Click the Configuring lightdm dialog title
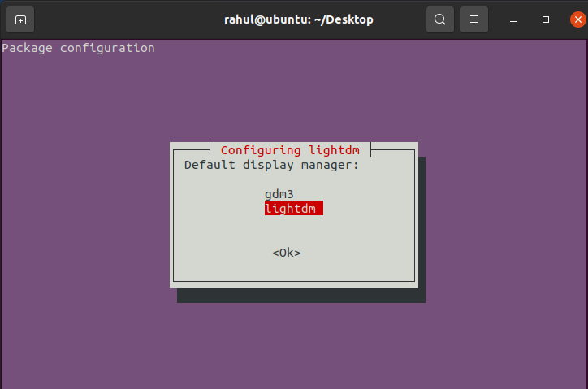 click(x=290, y=150)
